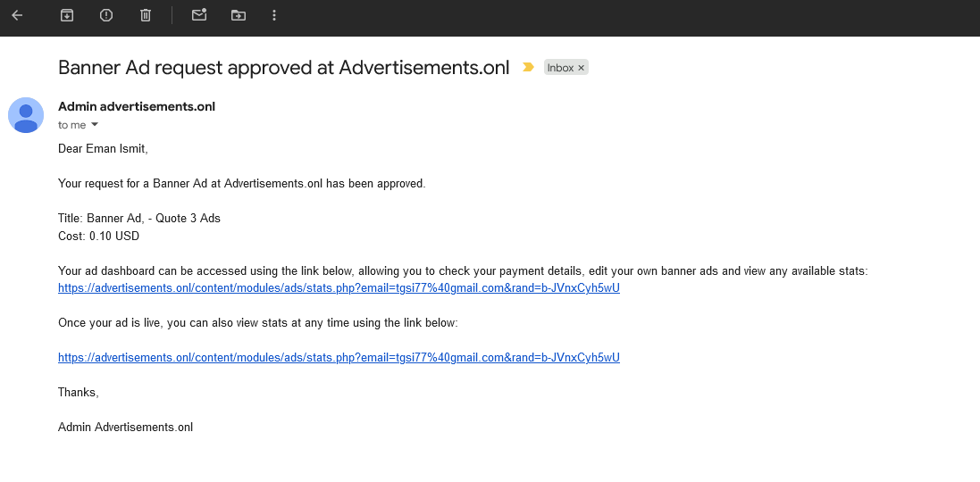Delete this email with the trash icon
This screenshot has height=482, width=980.
[146, 15]
